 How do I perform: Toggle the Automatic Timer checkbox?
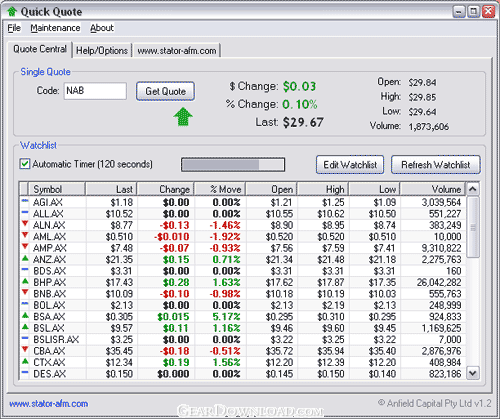point(25,164)
